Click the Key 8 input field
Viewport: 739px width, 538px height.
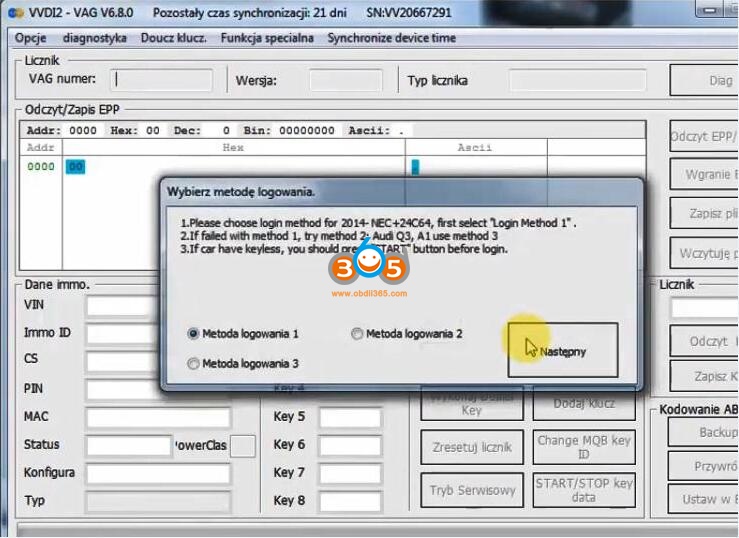[x=350, y=501]
